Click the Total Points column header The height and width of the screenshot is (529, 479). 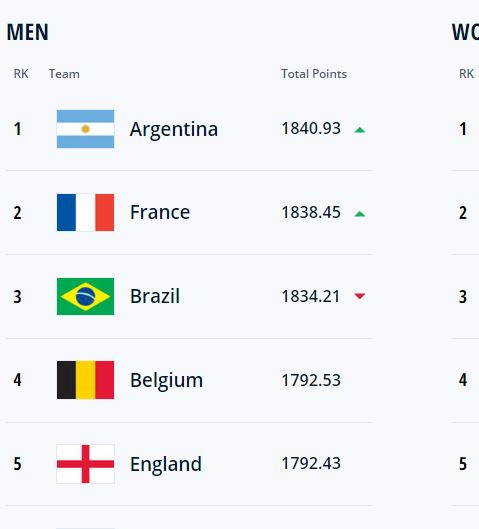[314, 74]
